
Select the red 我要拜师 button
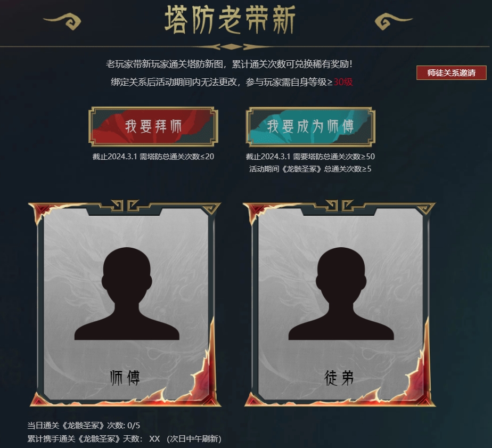[153, 127]
